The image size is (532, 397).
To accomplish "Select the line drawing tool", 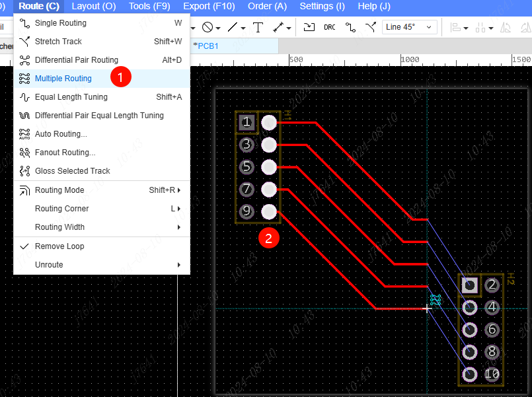I will (x=233, y=27).
